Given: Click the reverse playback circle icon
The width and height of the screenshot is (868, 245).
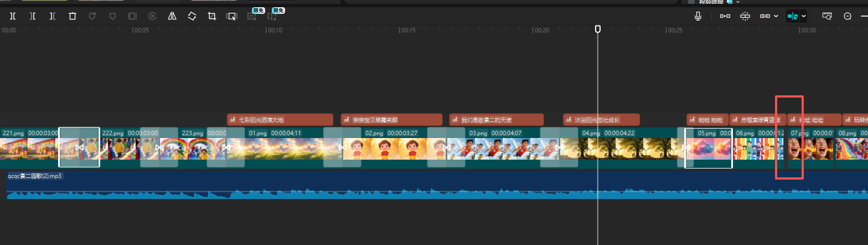Looking at the screenshot, I should coord(152,16).
